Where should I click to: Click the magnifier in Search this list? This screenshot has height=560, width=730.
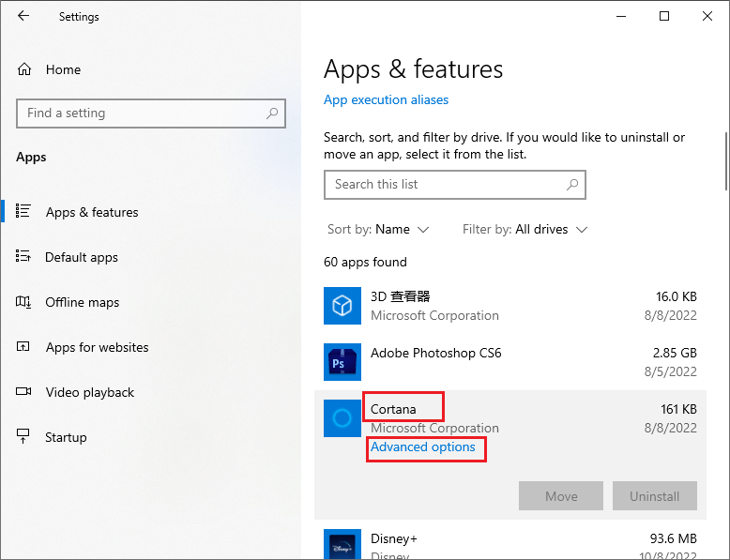572,185
